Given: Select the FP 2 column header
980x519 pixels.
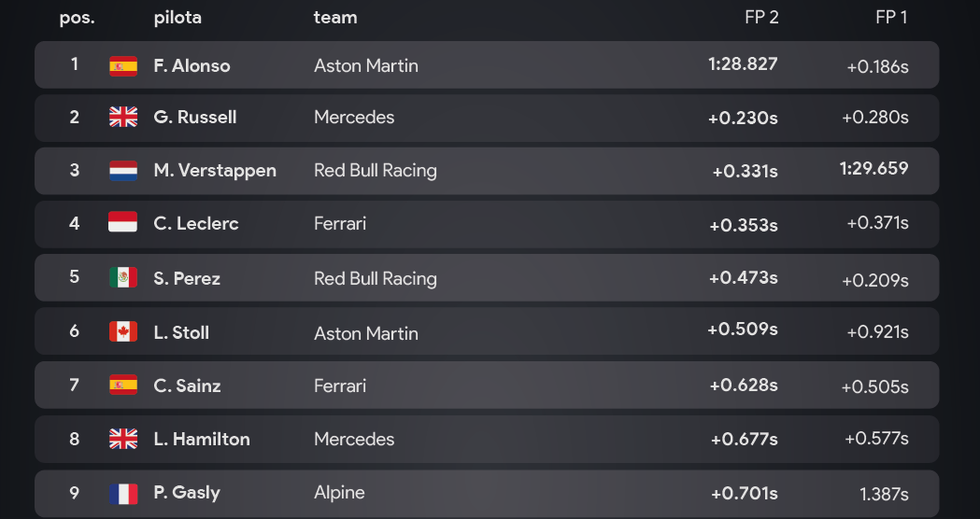Looking at the screenshot, I should [761, 18].
